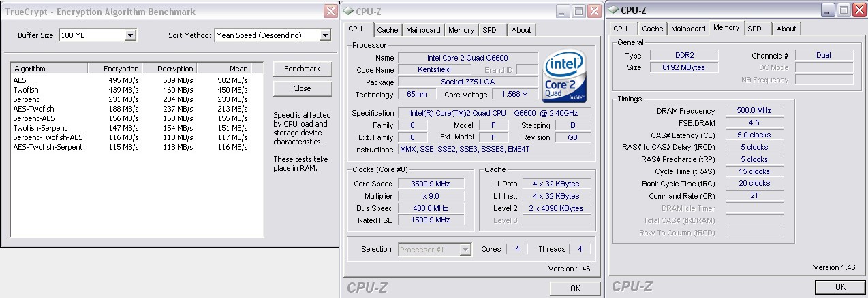Click the Bank Cycle Time value 20 clocks
This screenshot has width=868, height=298.
point(754,184)
